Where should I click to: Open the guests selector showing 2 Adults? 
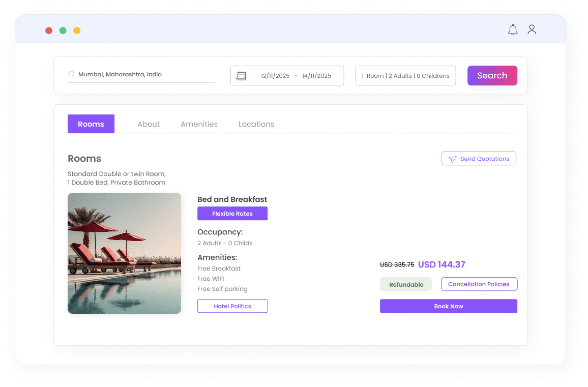(x=405, y=75)
